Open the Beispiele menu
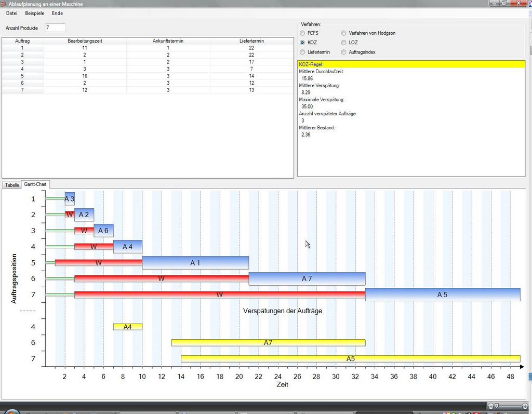Viewport: 532px width, 414px height. click(34, 13)
